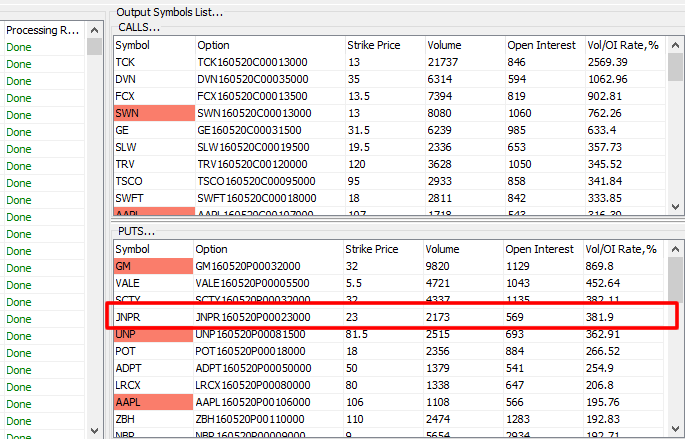Select the FCX symbol in CALLS
Image resolution: width=685 pixels, height=439 pixels.
pyautogui.click(x=125, y=96)
